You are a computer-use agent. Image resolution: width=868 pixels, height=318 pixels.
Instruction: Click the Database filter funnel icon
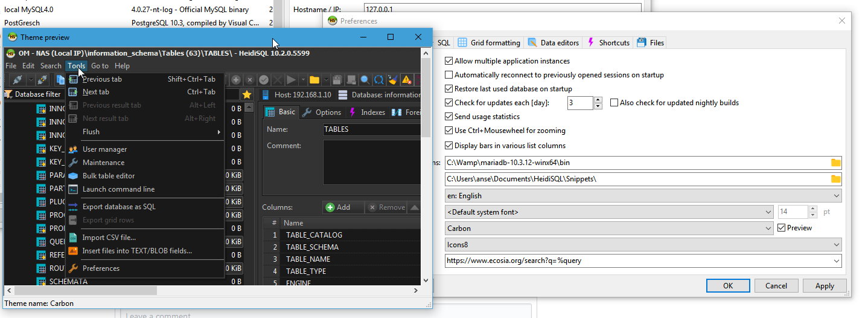tap(8, 94)
